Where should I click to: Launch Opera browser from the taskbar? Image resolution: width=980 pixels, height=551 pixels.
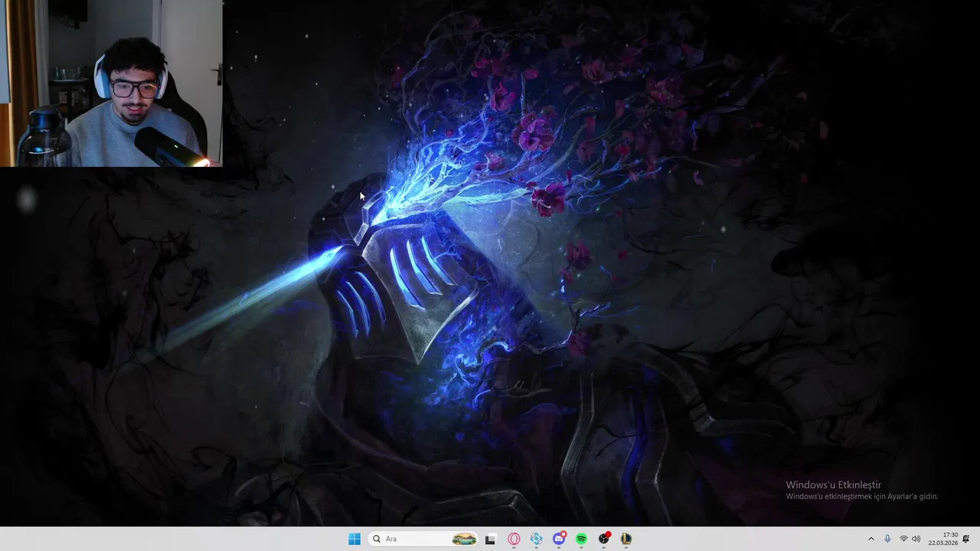(514, 539)
